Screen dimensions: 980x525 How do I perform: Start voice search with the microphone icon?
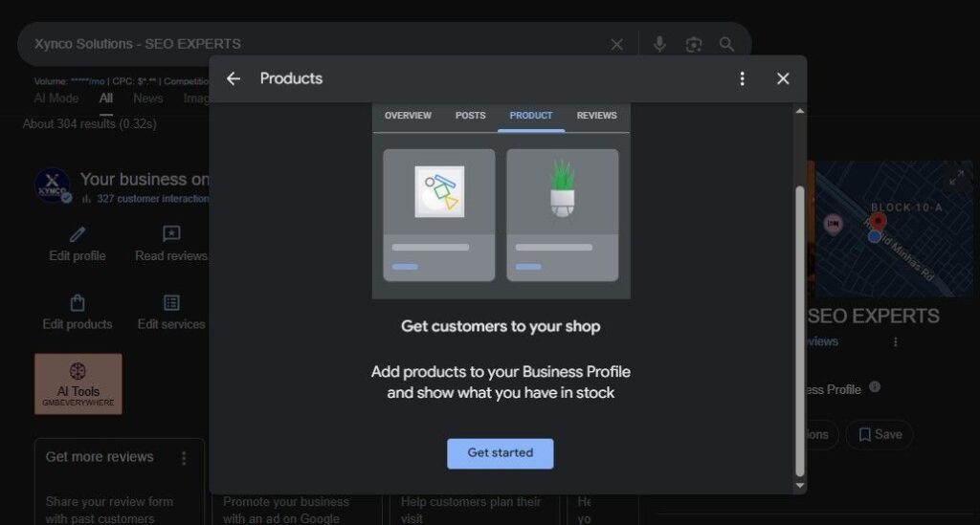click(x=659, y=44)
